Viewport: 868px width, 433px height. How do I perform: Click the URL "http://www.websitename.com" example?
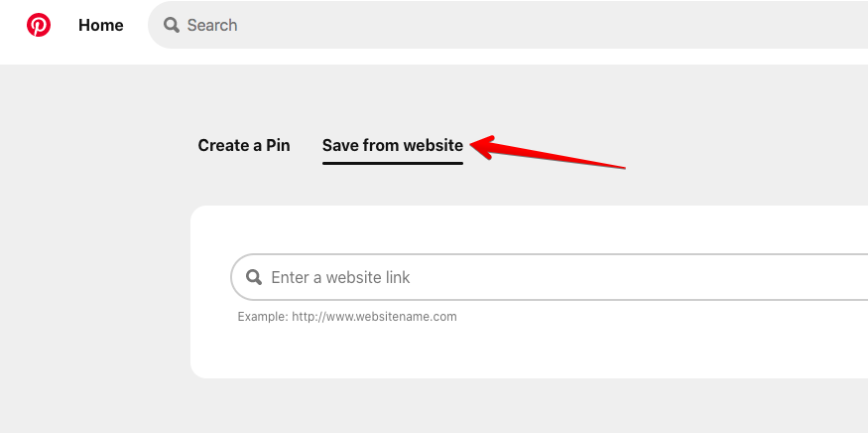tap(374, 317)
